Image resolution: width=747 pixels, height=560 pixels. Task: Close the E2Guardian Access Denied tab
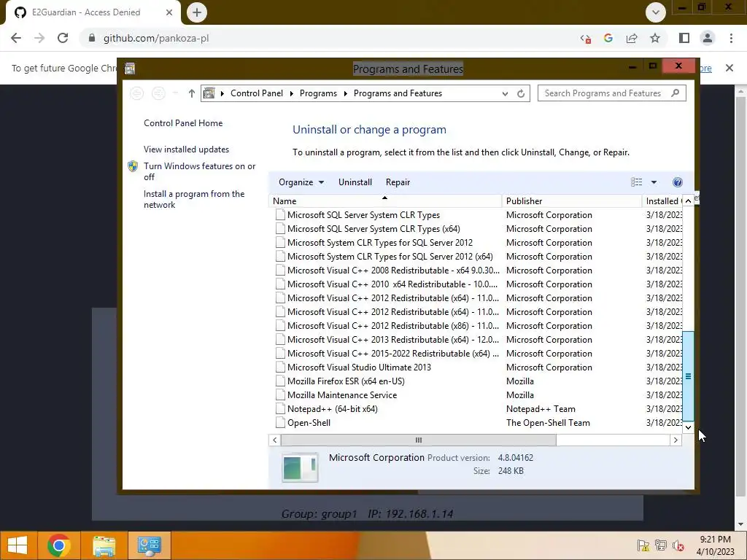pos(169,12)
